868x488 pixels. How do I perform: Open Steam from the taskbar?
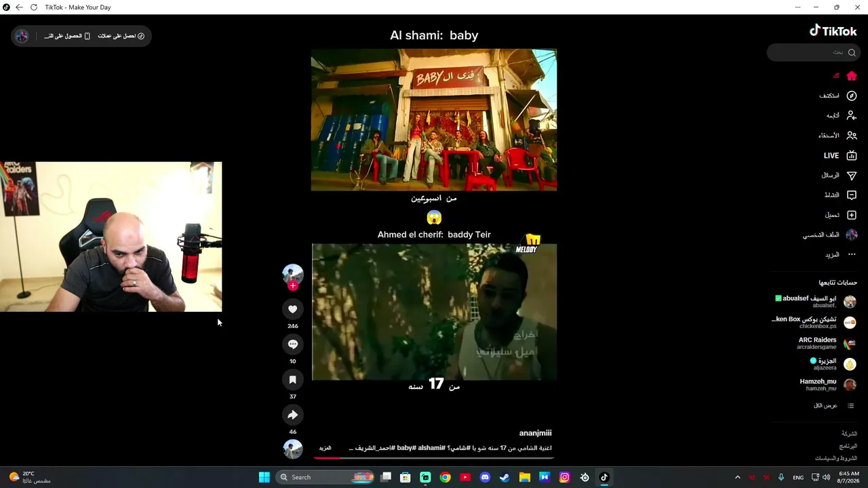505,477
